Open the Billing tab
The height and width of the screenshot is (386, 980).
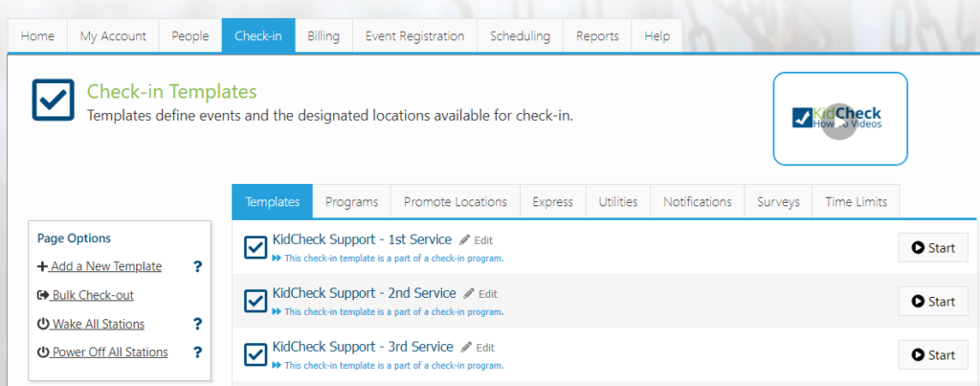tap(323, 36)
